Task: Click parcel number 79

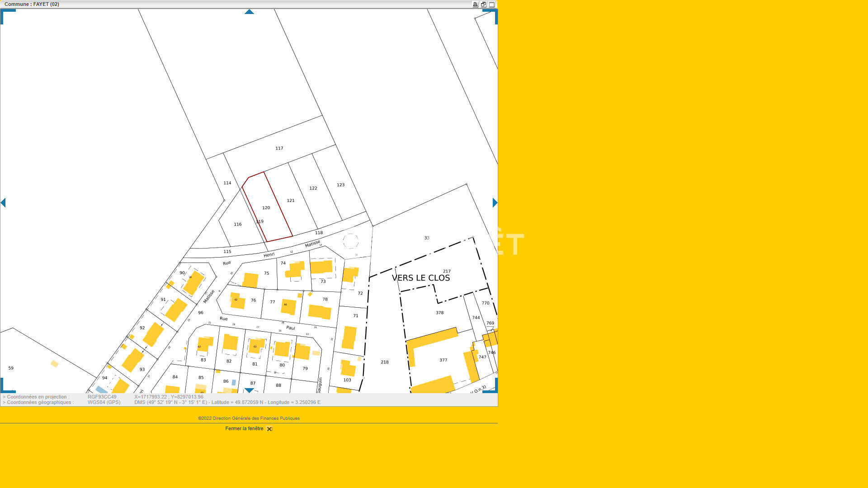Action: (x=305, y=368)
